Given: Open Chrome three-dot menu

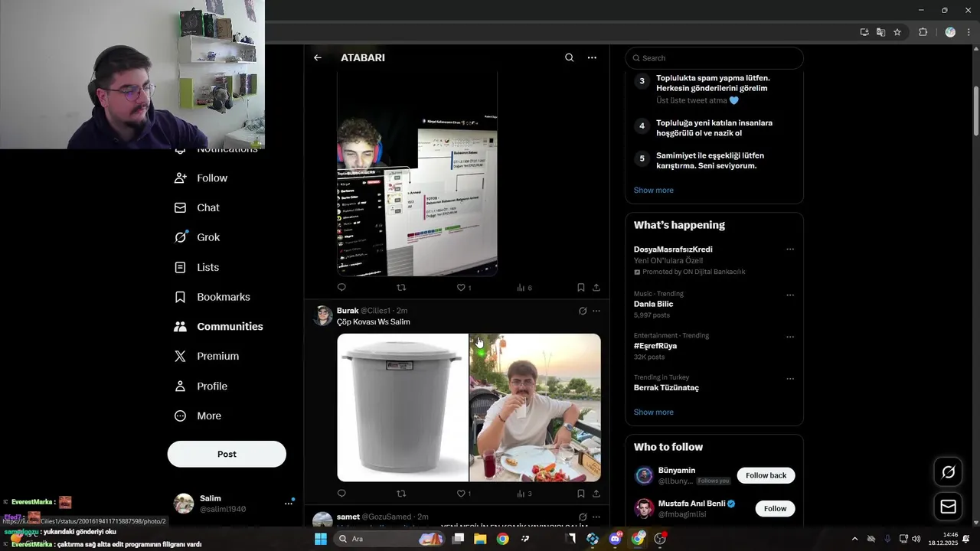Looking at the screenshot, I should click(x=969, y=32).
